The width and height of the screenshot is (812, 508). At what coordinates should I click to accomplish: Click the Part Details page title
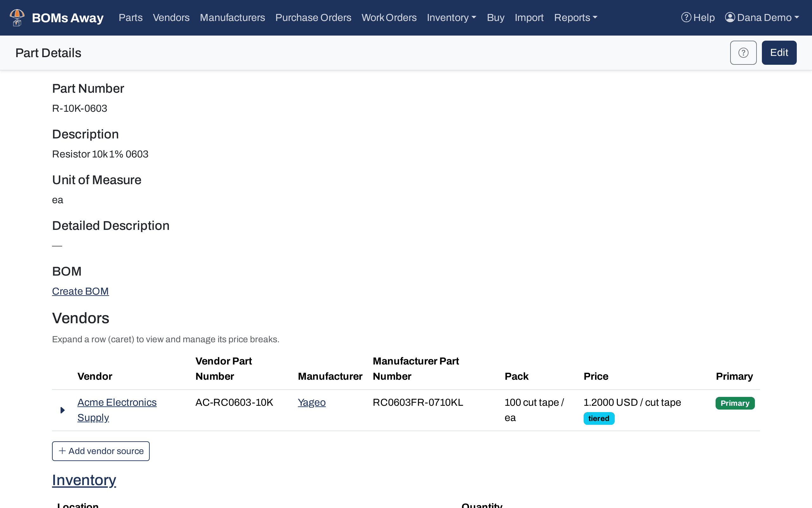click(48, 53)
